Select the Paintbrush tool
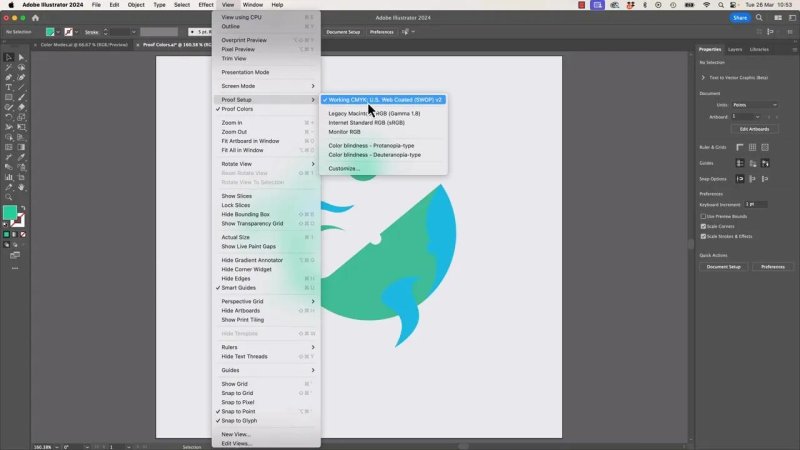 coord(21,97)
